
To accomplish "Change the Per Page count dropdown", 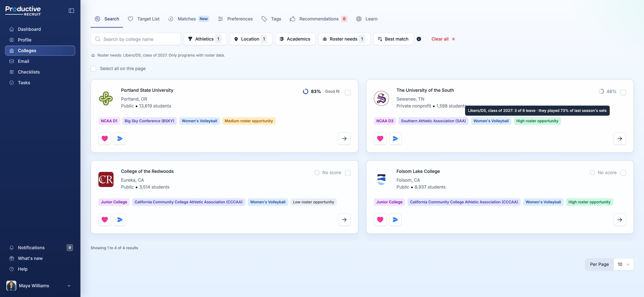I will coord(624,264).
